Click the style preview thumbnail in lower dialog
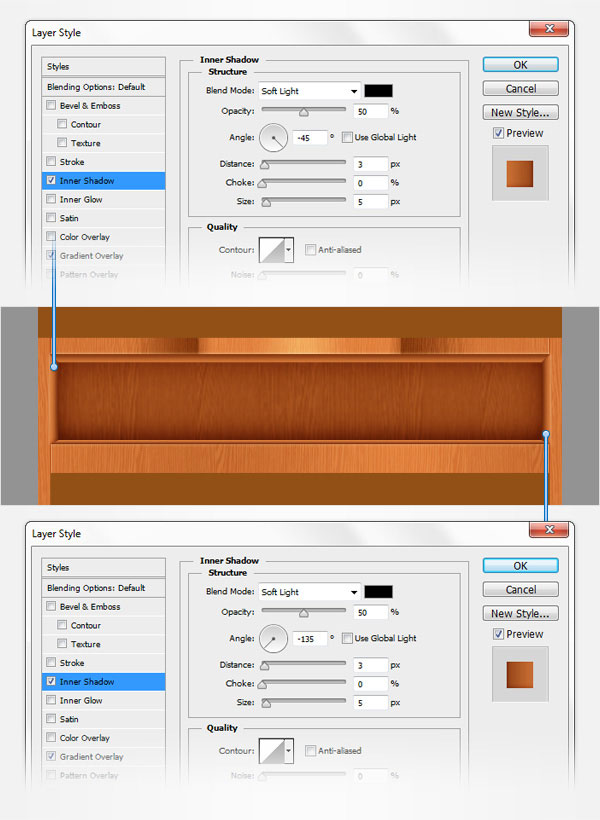The height and width of the screenshot is (820, 600). (x=520, y=674)
